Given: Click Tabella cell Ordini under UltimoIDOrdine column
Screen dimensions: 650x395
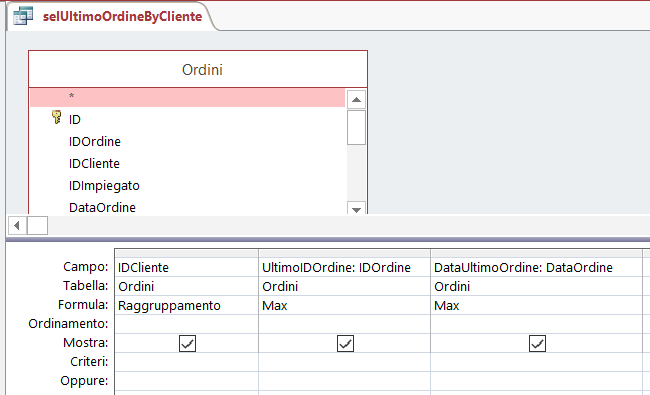Looking at the screenshot, I should (344, 286).
